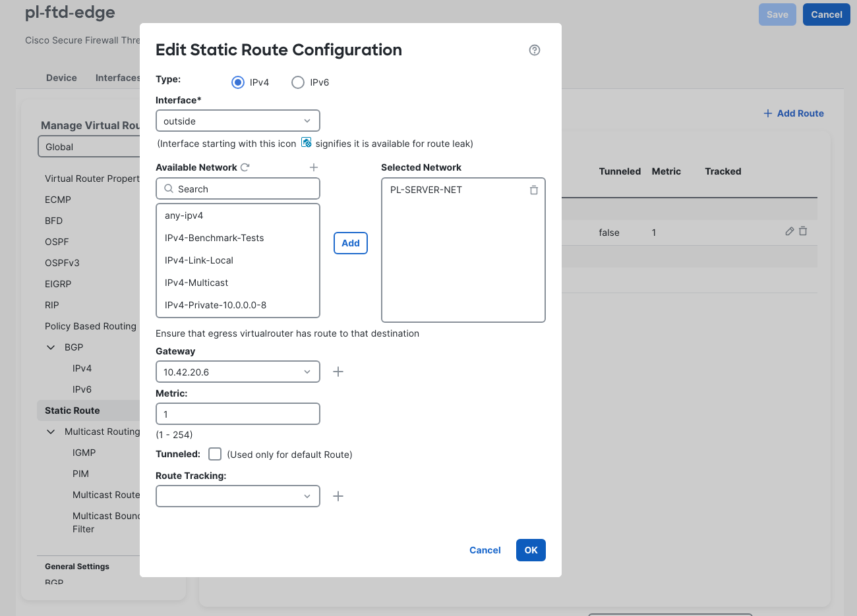Image resolution: width=857 pixels, height=616 pixels.
Task: Select IPv4-Multicast network
Action: click(x=238, y=283)
